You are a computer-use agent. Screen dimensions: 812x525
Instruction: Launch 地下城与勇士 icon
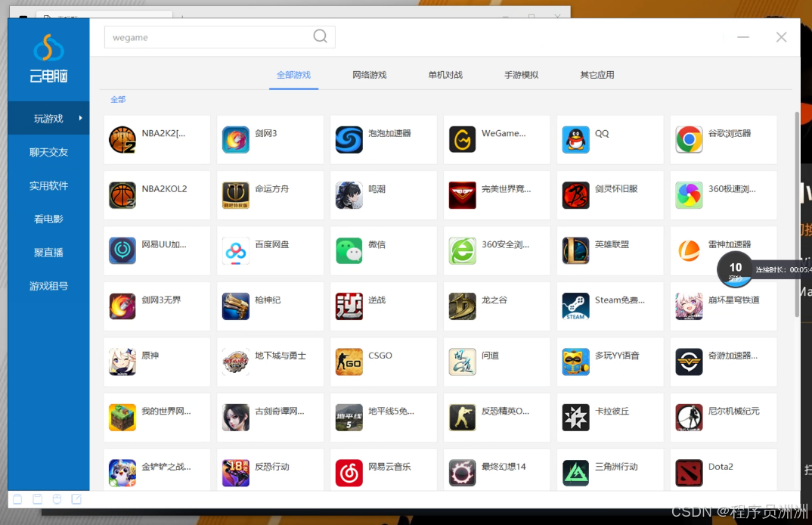236,362
